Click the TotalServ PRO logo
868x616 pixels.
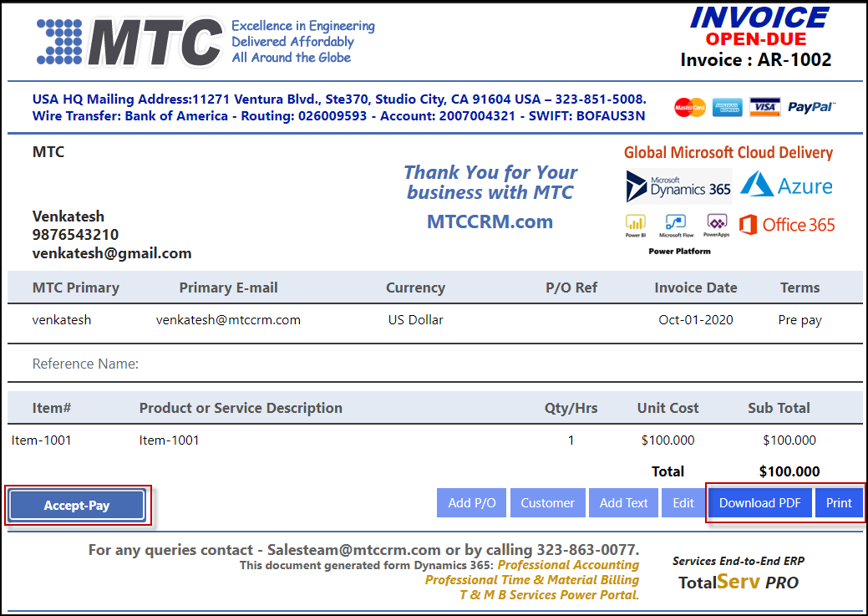point(738,582)
